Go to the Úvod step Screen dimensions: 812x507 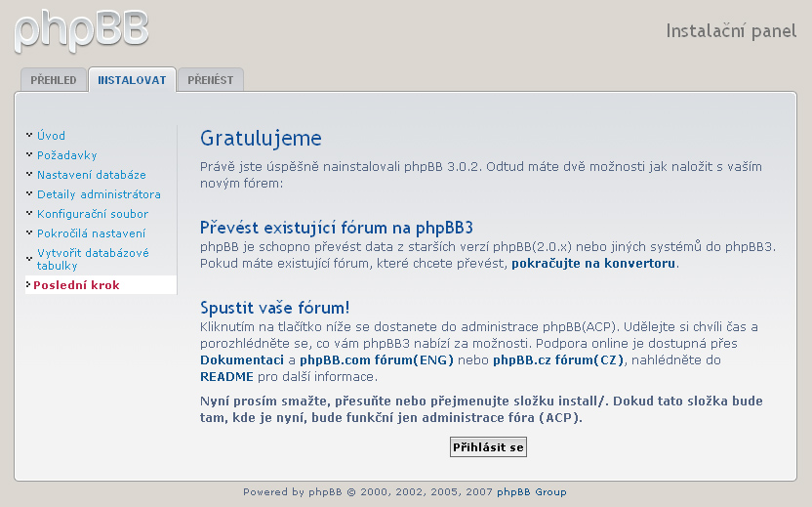tap(52, 136)
